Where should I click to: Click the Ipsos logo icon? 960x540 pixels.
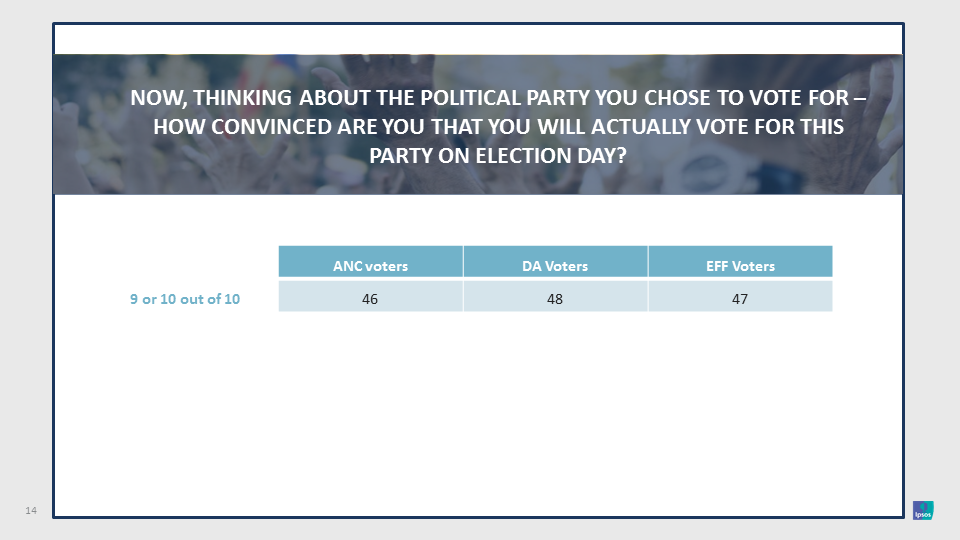[923, 510]
